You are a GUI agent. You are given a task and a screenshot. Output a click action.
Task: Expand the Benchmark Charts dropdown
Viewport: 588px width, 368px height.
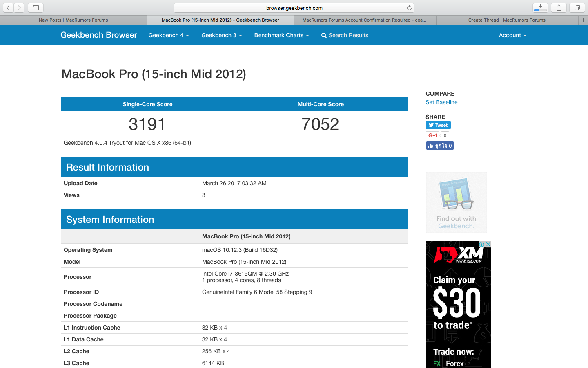coord(281,35)
